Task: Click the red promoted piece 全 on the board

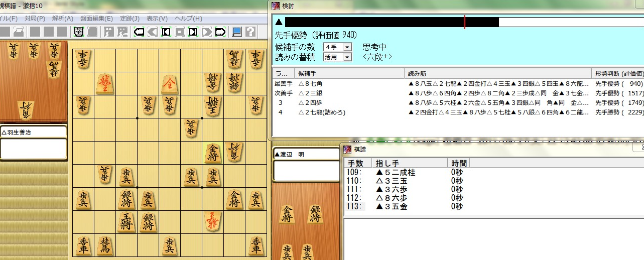Action: click(170, 84)
